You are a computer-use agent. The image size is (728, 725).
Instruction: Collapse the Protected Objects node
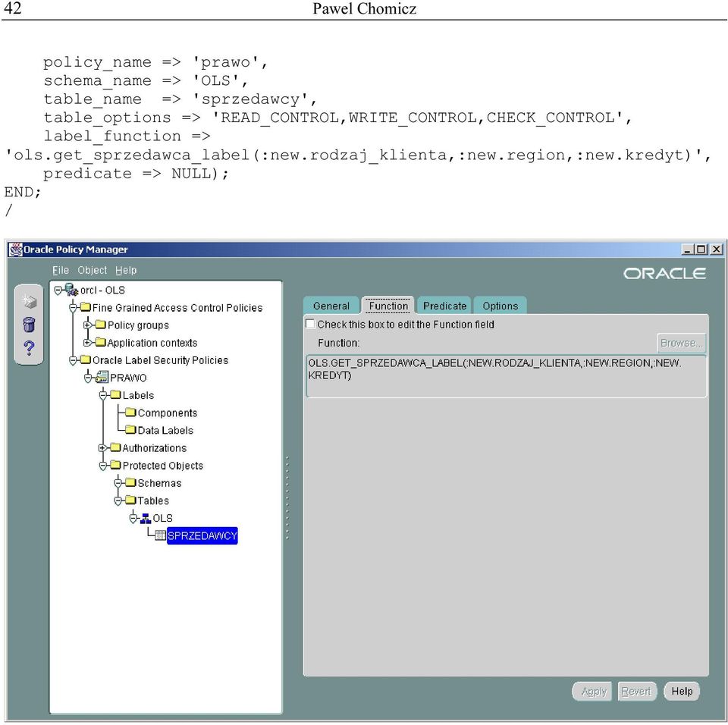tap(103, 466)
